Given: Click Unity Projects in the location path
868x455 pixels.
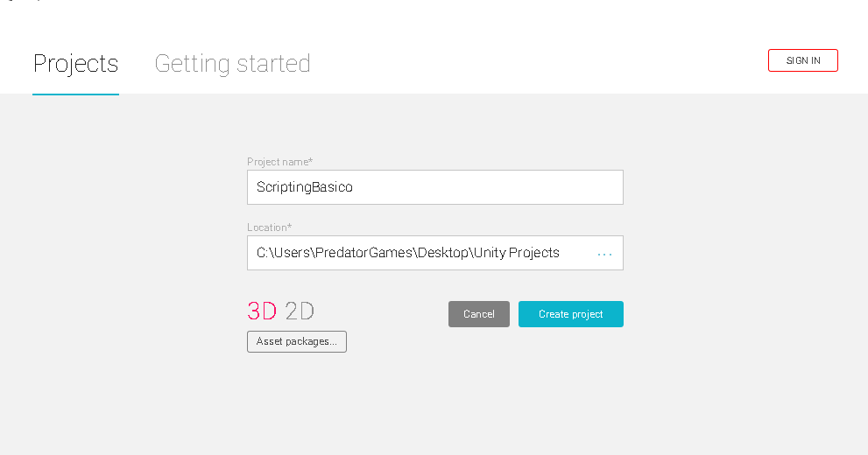Looking at the screenshot, I should (516, 253).
